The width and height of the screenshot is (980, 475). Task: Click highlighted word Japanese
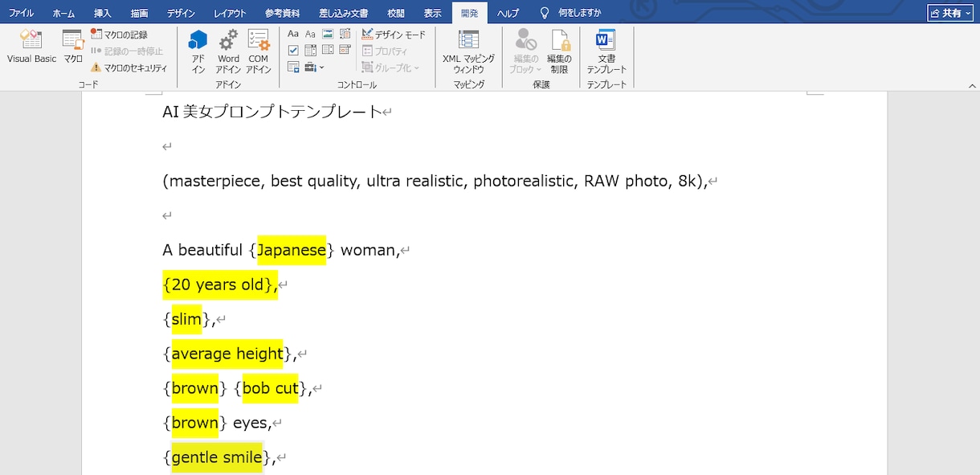(x=292, y=250)
